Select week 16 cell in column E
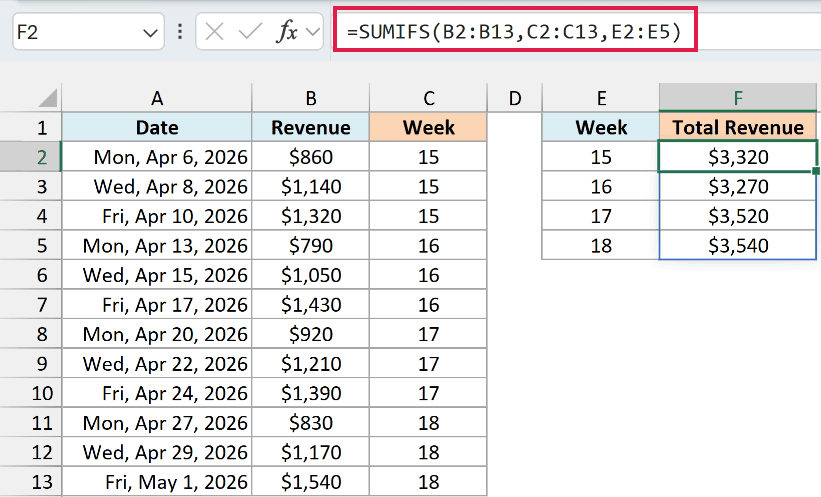821x497 pixels. click(601, 186)
